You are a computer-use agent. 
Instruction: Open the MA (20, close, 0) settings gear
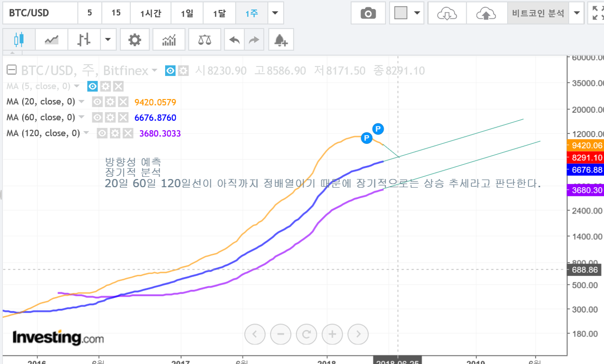point(110,102)
